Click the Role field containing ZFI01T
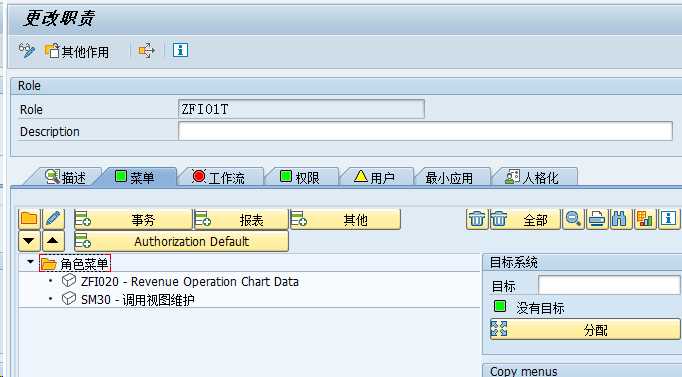The width and height of the screenshot is (682, 377). 301,109
